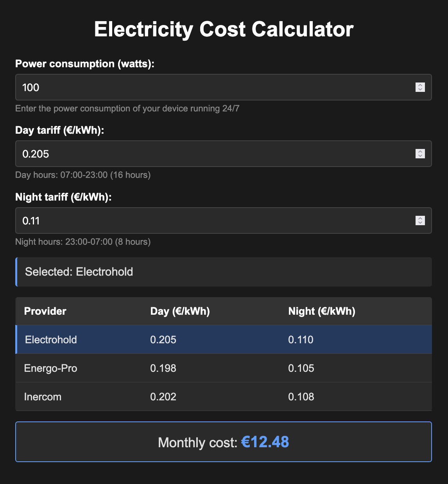Image resolution: width=448 pixels, height=484 pixels.
Task: Click the Monthly cost result box
Action: 224,442
